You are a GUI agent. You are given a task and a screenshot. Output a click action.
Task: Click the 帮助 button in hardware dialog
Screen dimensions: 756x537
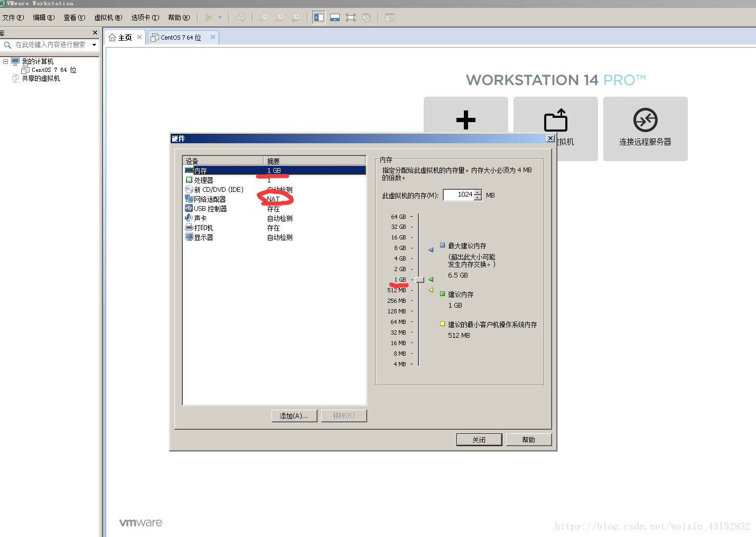(x=529, y=440)
